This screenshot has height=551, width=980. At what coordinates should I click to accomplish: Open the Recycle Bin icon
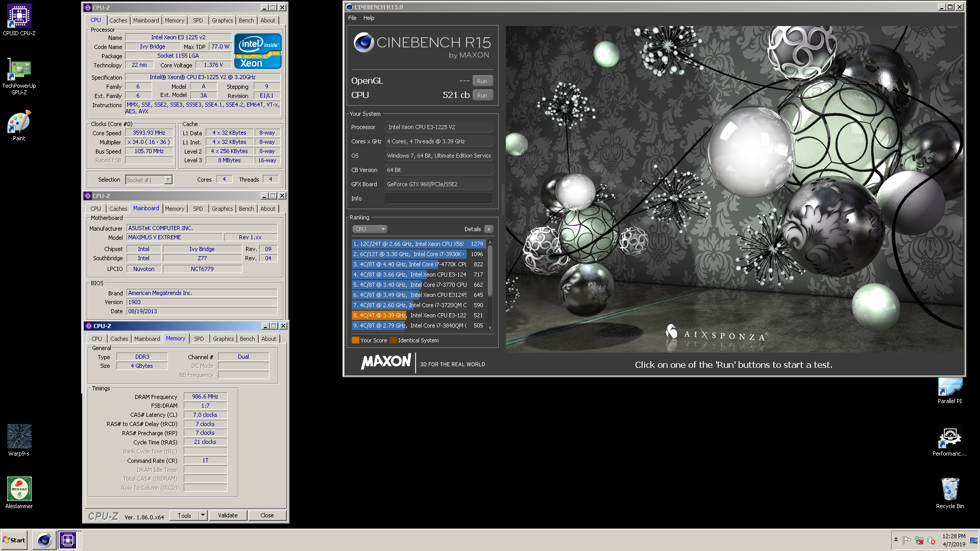click(x=949, y=493)
